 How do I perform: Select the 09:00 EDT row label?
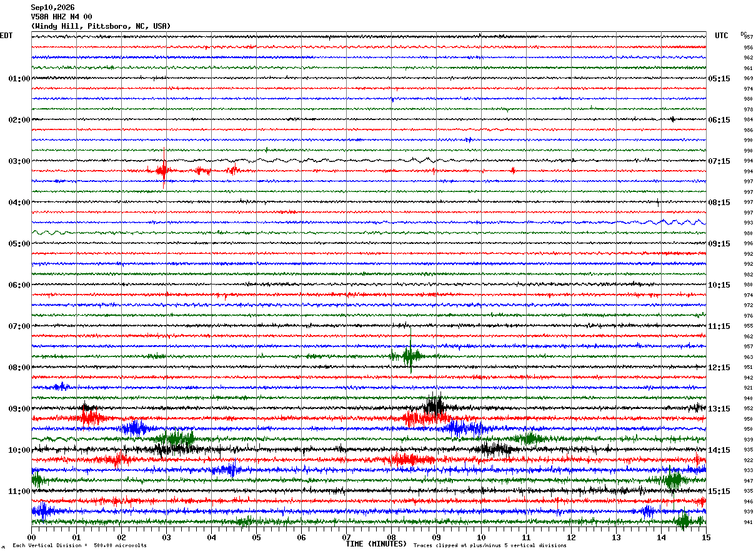click(x=19, y=409)
